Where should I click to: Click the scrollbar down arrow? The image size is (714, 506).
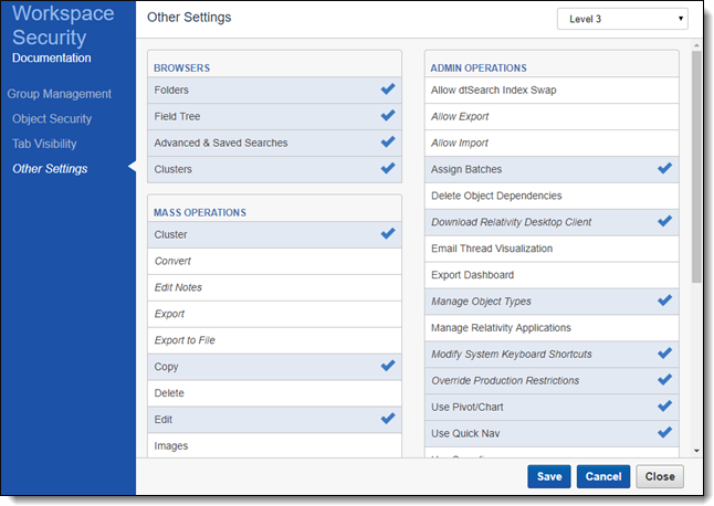click(x=696, y=452)
